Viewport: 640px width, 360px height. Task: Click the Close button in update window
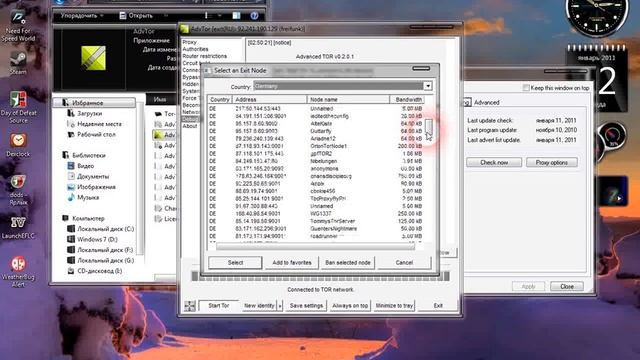pos(567,287)
